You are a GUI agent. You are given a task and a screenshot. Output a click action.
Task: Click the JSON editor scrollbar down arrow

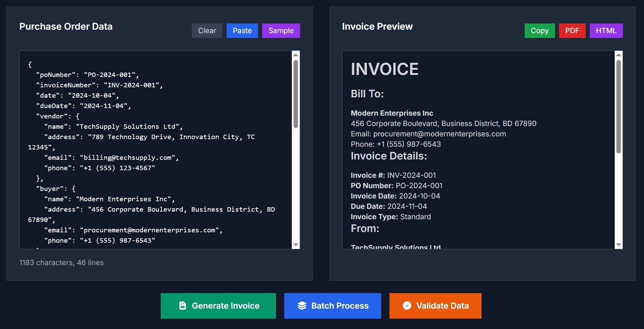click(x=296, y=245)
